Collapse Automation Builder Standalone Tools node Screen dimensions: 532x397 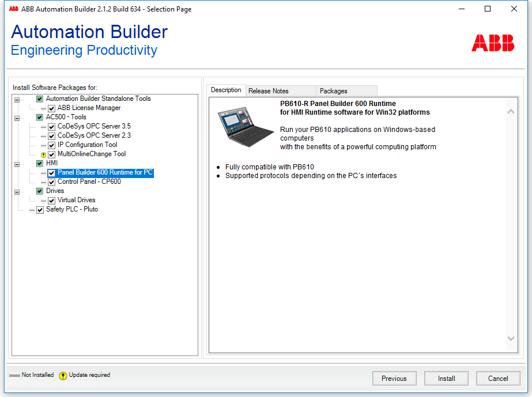click(x=17, y=100)
